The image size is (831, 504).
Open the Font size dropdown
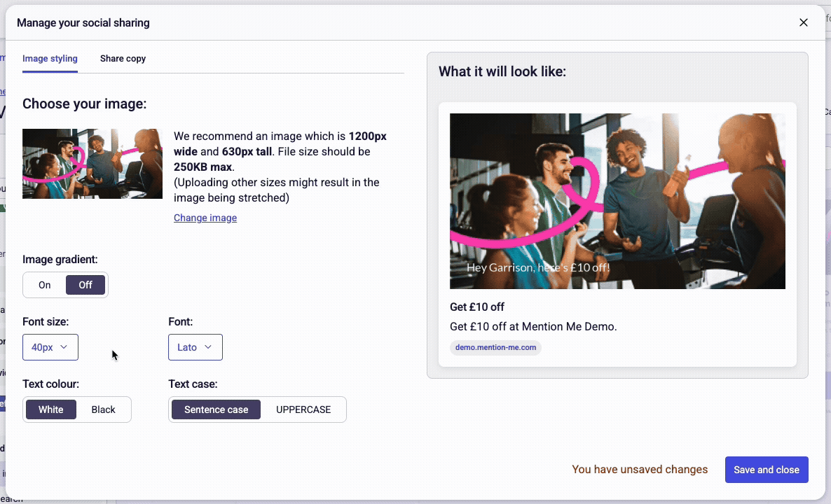(50, 347)
